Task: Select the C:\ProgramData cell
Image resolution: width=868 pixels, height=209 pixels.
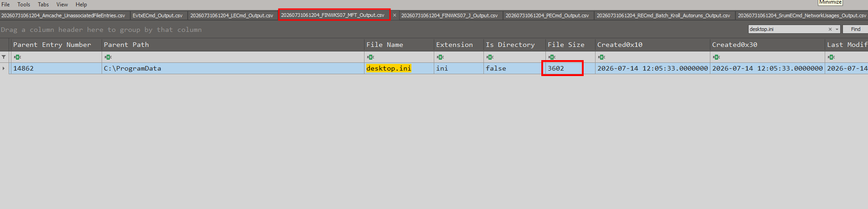Action: coord(233,68)
